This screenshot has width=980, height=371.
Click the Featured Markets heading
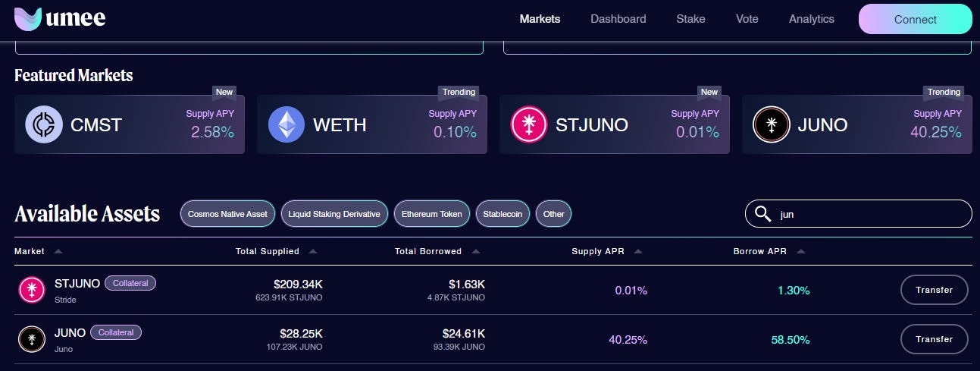[x=74, y=75]
